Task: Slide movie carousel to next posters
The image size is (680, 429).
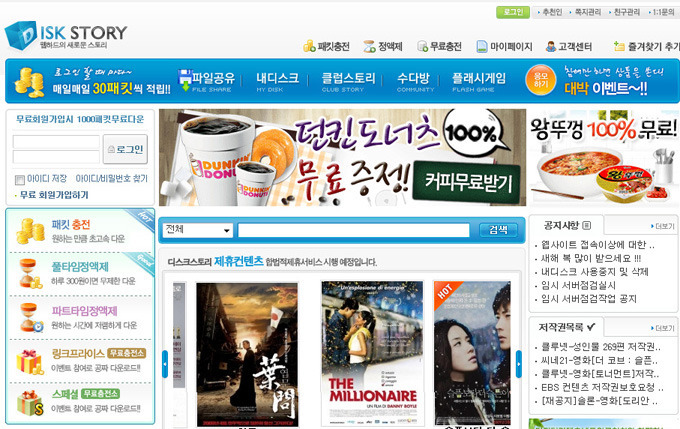Action: coord(519,364)
